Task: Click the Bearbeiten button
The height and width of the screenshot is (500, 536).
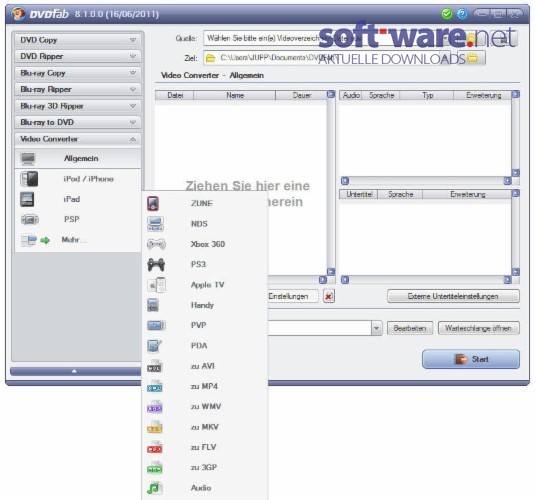Action: pyautogui.click(x=410, y=328)
